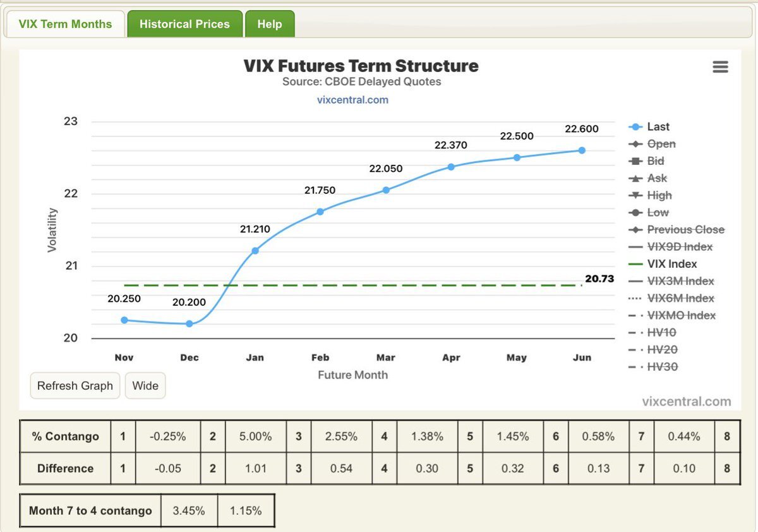This screenshot has height=532, width=758.
Task: Show the HV30 legend series
Action: pyautogui.click(x=662, y=366)
